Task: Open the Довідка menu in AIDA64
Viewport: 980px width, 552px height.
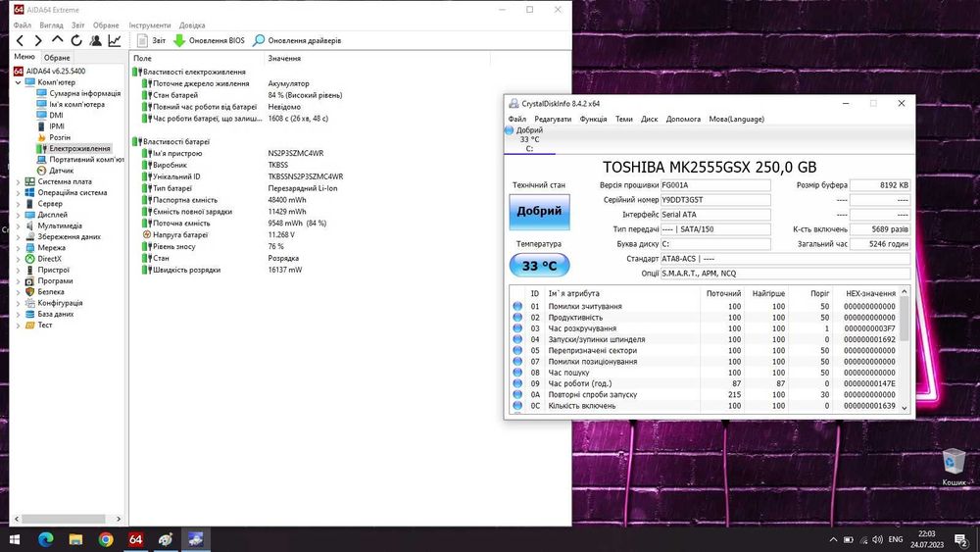Action: [192, 25]
